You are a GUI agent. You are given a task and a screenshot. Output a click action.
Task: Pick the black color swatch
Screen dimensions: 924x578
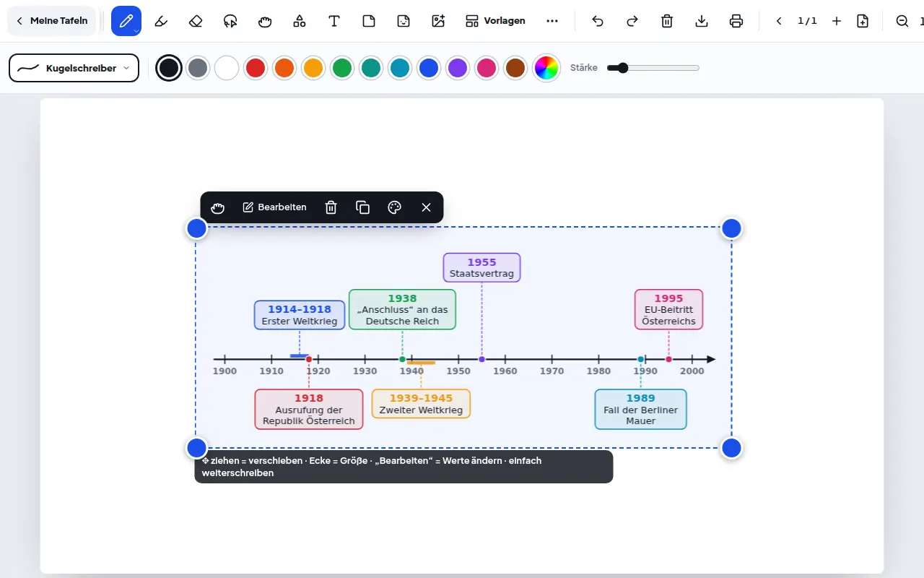(169, 68)
